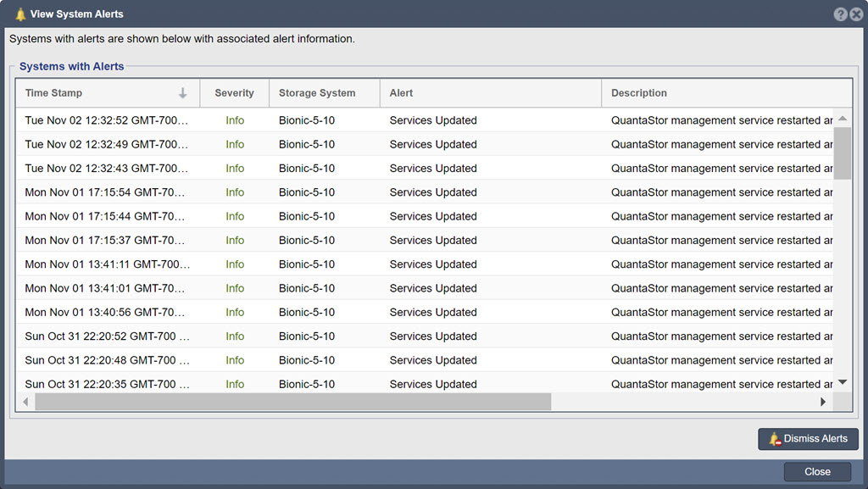Dismiss Alerts button click

[x=808, y=439]
